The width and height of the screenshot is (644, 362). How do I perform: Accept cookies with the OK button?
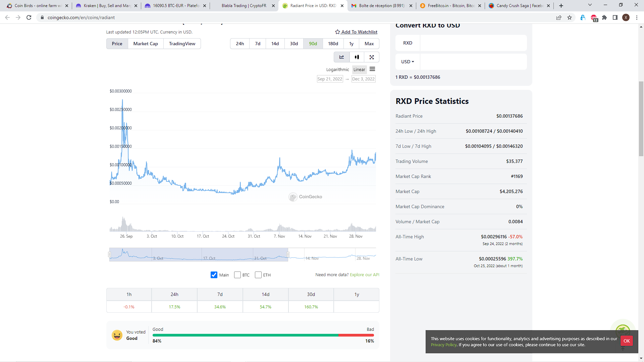pyautogui.click(x=627, y=341)
